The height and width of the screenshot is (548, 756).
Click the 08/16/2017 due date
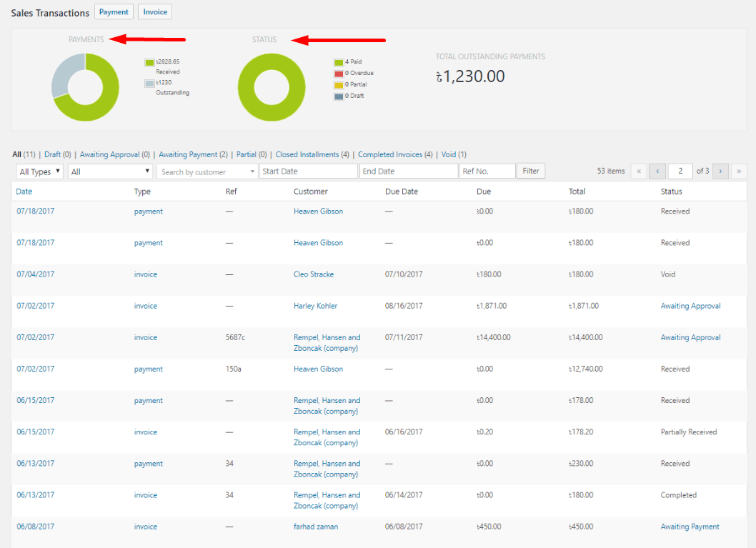404,306
